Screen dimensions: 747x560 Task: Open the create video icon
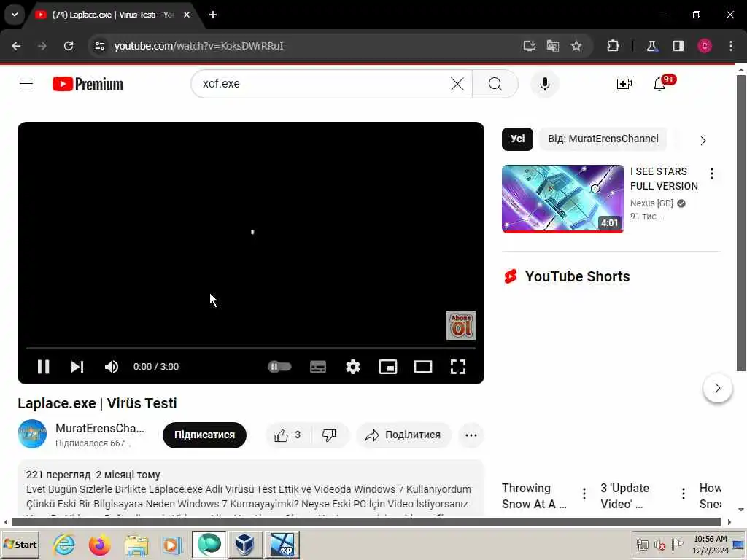(624, 84)
